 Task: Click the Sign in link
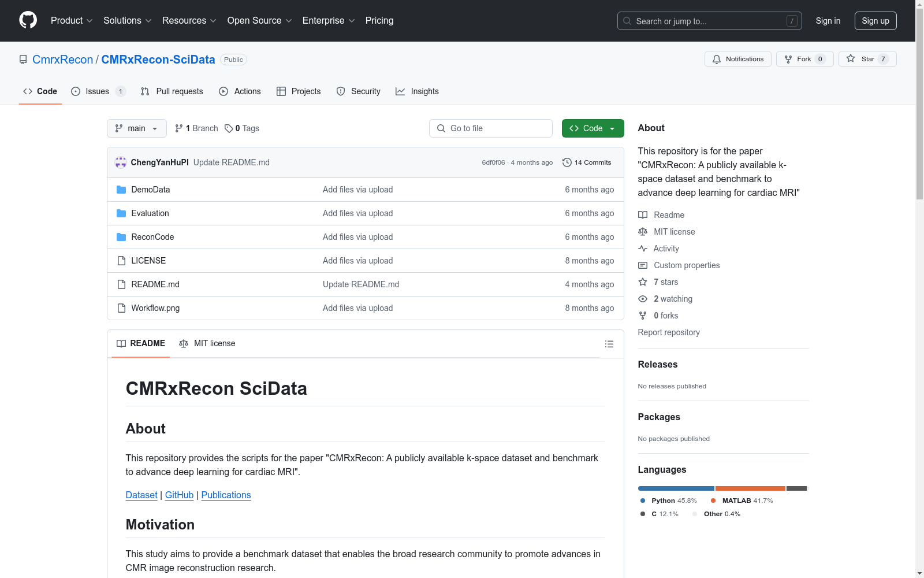coord(828,21)
